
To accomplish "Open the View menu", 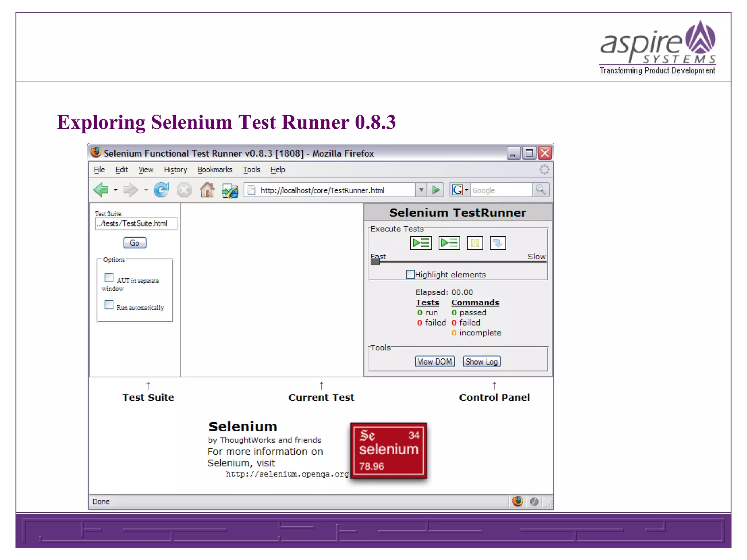I will tap(146, 170).
